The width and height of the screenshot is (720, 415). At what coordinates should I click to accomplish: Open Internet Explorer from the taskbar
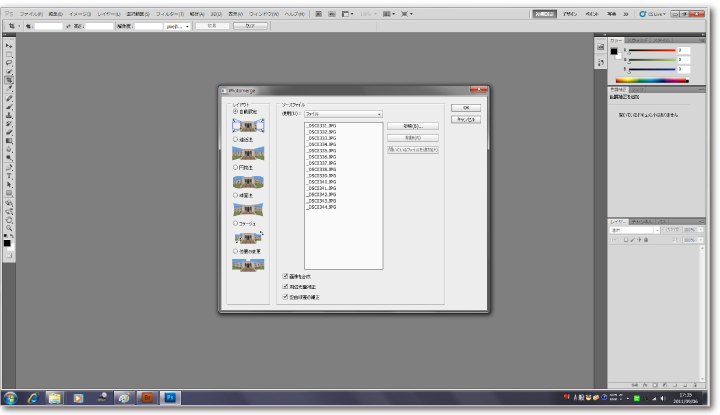[x=33, y=398]
